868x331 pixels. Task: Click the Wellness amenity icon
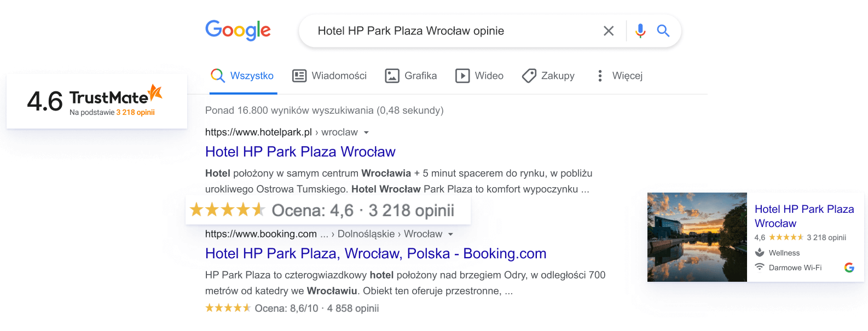tap(760, 252)
